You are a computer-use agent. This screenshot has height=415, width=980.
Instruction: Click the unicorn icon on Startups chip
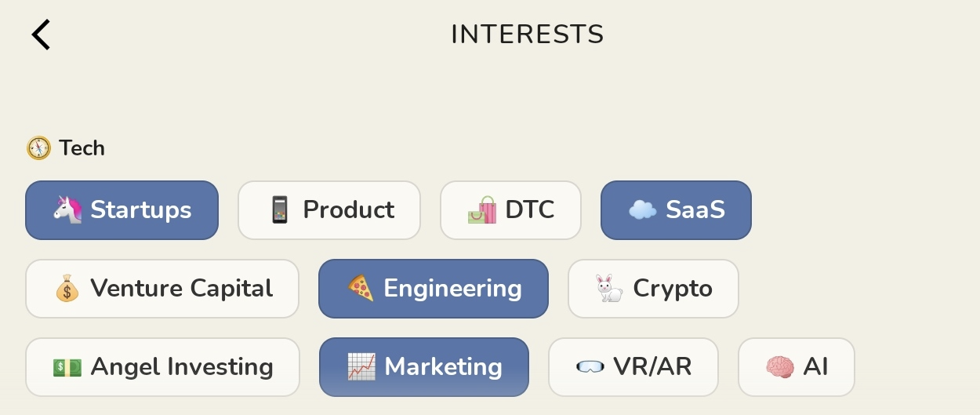68,210
